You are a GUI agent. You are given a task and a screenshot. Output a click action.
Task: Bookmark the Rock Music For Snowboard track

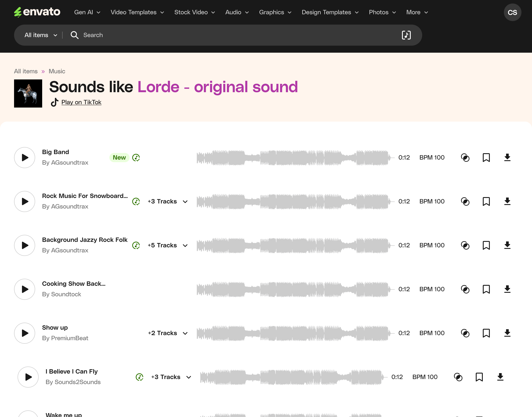point(486,201)
